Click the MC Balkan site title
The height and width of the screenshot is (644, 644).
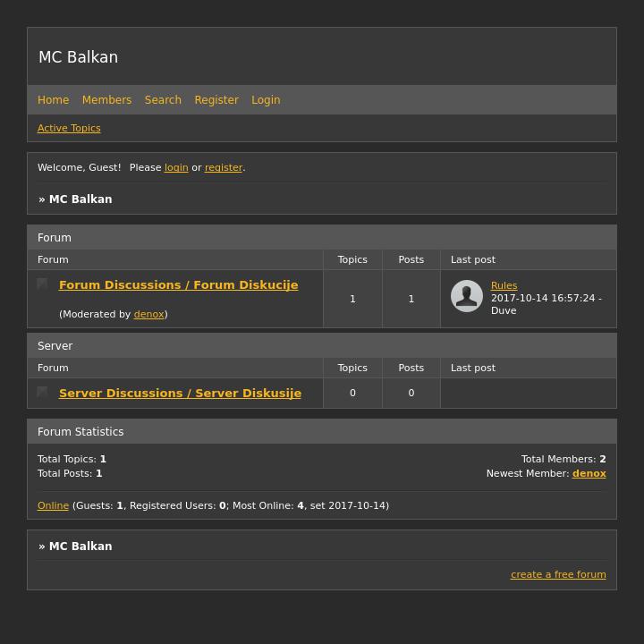(x=78, y=57)
